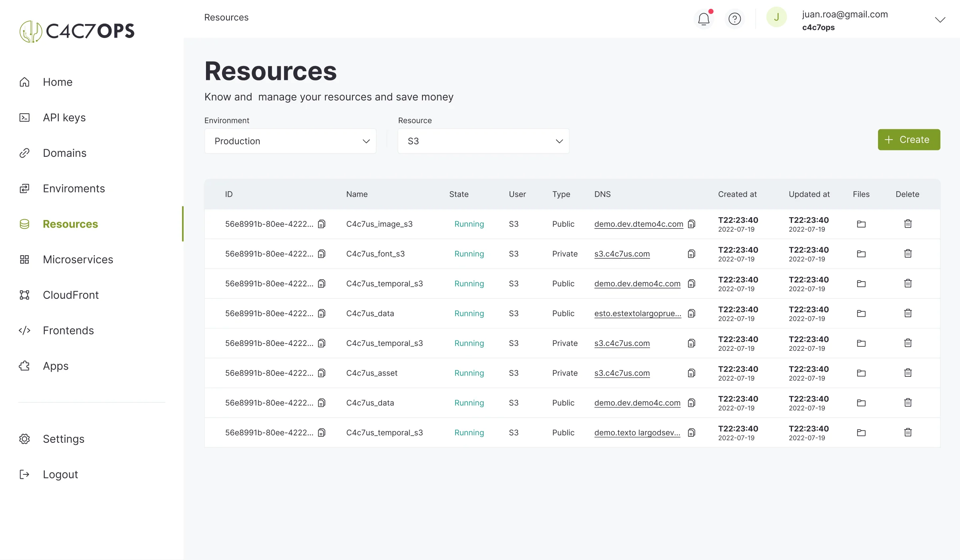
Task: Click the user avatar with letter J
Action: [x=776, y=17]
